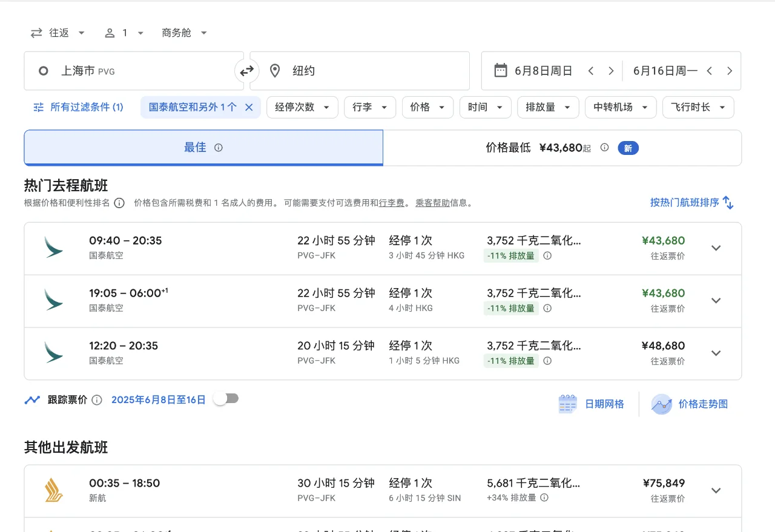Enable the 跟踪票价 price tracking toggle
775x532 pixels.
tap(226, 399)
